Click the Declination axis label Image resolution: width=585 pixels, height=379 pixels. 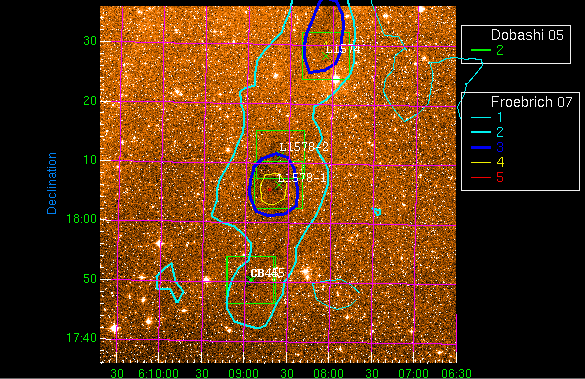click(x=52, y=183)
